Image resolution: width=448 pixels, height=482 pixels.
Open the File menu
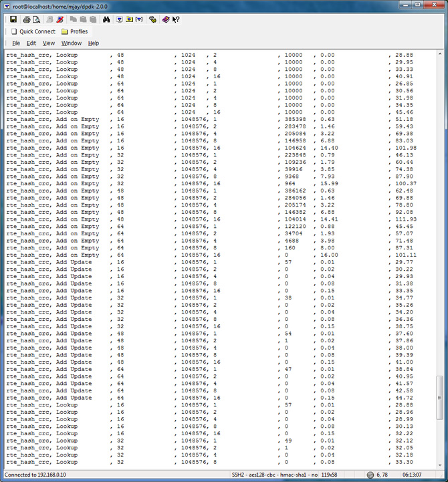(x=16, y=43)
